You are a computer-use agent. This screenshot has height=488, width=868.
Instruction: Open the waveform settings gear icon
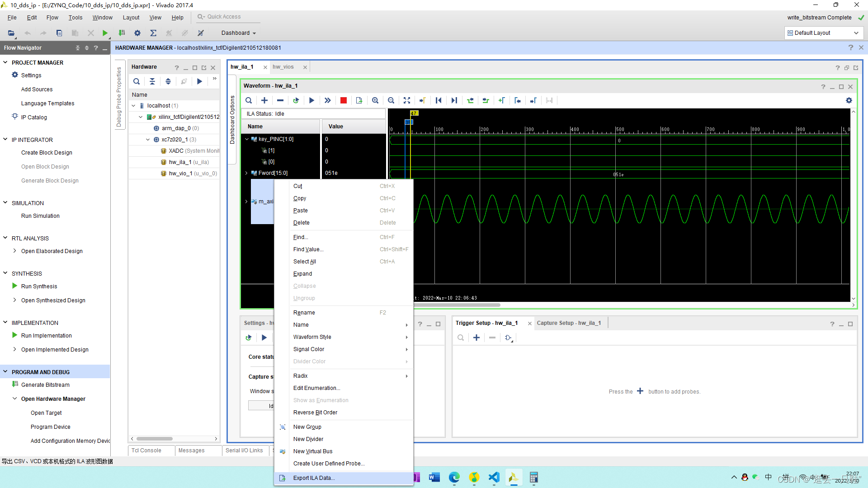tap(849, 100)
